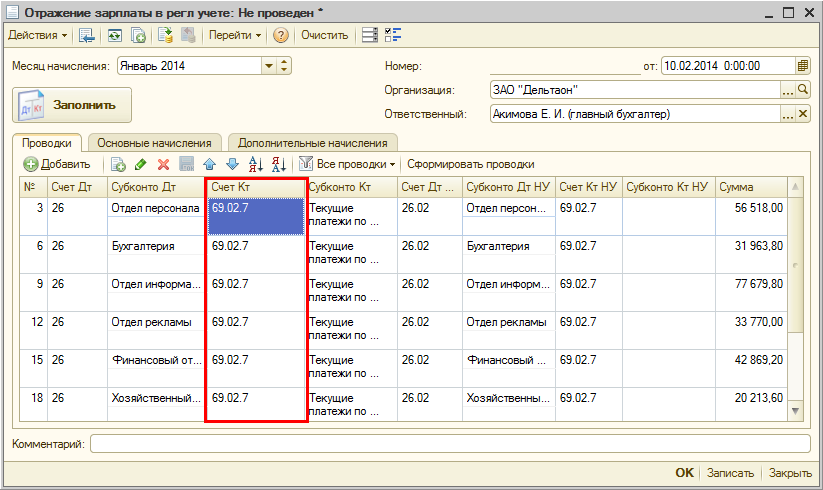The height and width of the screenshot is (490, 823).
Task: Sort the table in ascending order
Action: [255, 164]
